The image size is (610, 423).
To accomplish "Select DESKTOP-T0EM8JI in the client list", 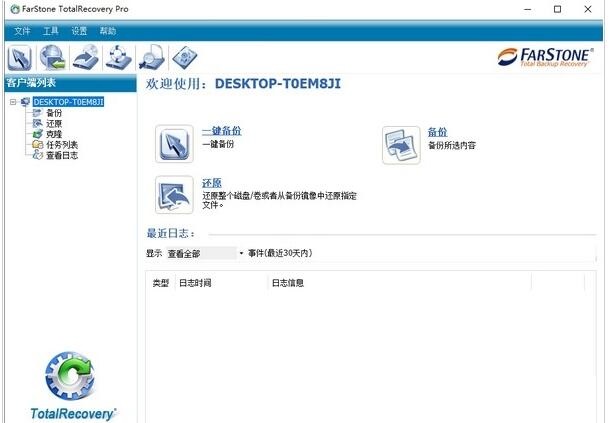I will point(68,102).
